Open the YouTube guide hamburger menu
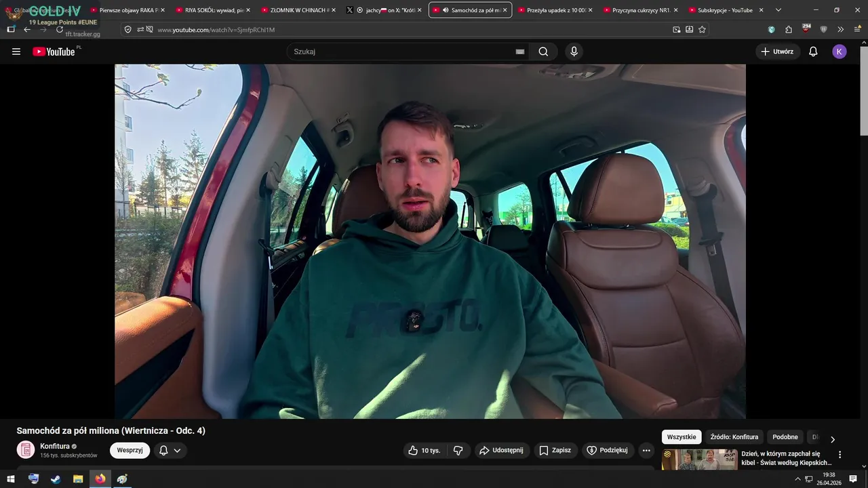 (16, 52)
